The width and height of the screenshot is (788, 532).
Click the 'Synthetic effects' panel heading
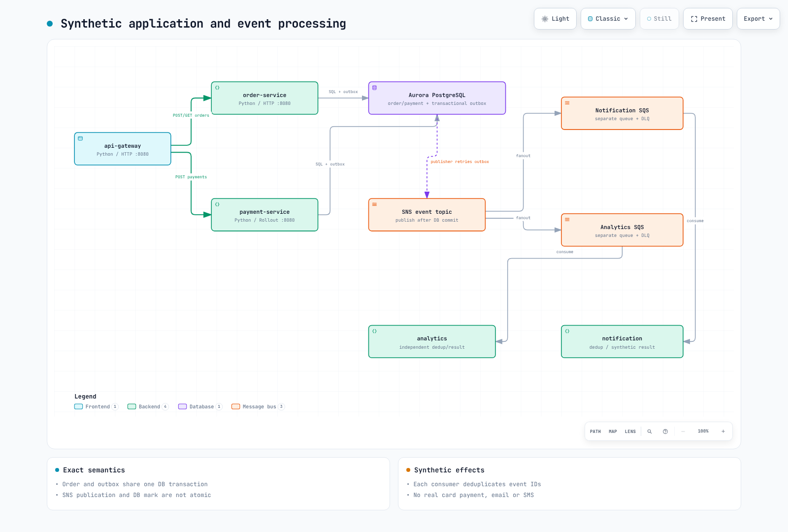(449, 470)
